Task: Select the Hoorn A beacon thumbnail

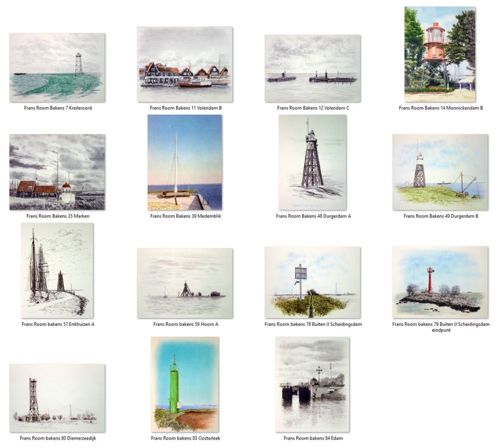Action: tap(185, 283)
